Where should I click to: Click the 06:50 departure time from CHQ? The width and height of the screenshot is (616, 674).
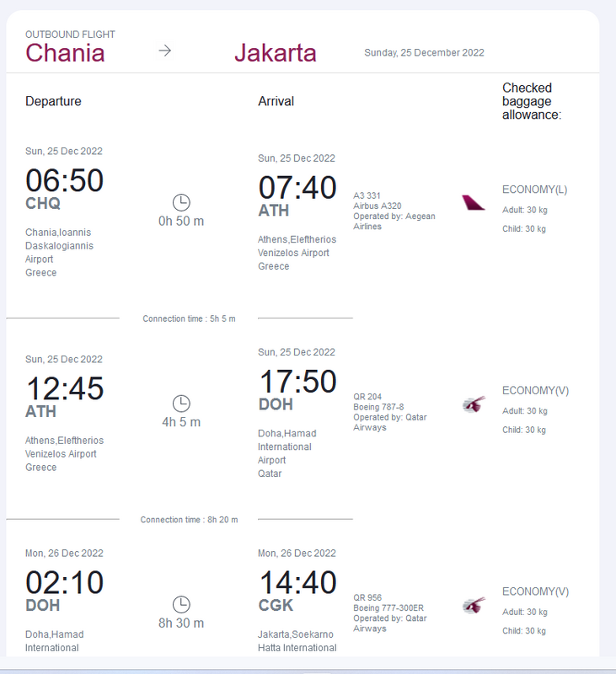tap(65, 180)
